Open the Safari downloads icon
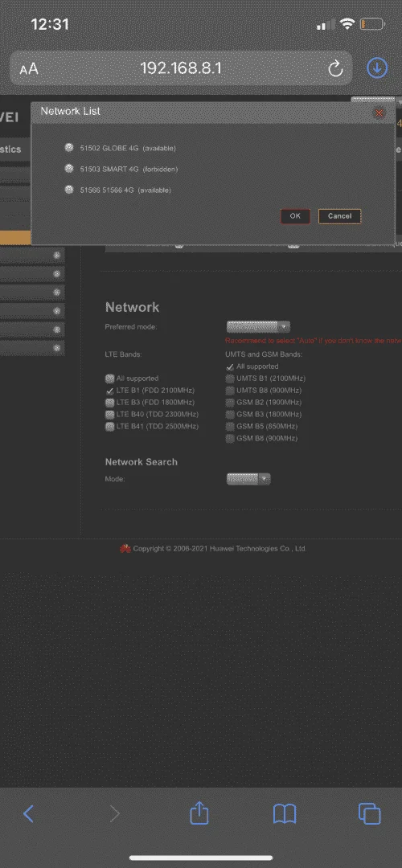 coord(377,68)
